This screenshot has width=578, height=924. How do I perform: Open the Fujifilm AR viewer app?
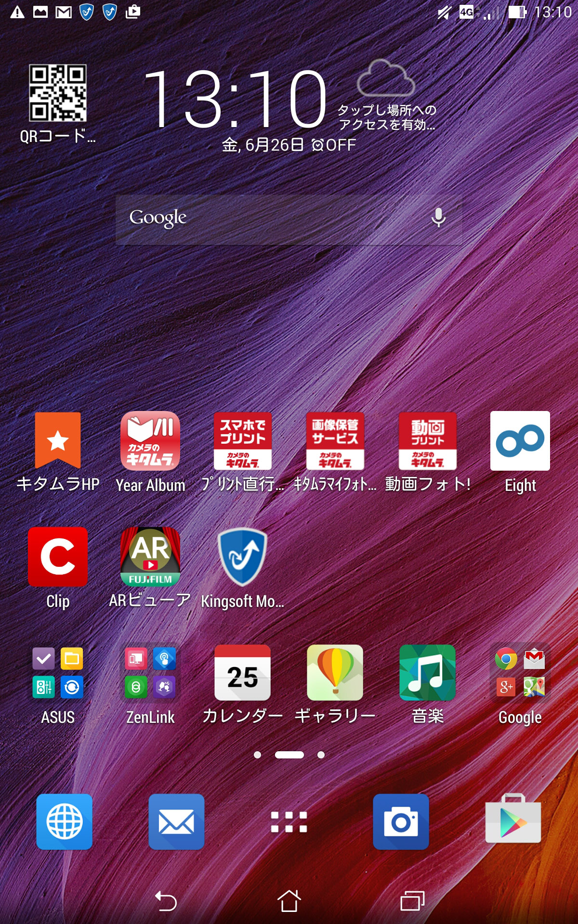pyautogui.click(x=150, y=557)
